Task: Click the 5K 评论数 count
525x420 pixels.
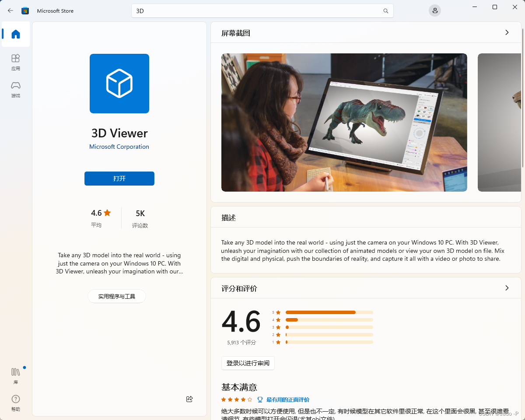Action: pyautogui.click(x=140, y=218)
